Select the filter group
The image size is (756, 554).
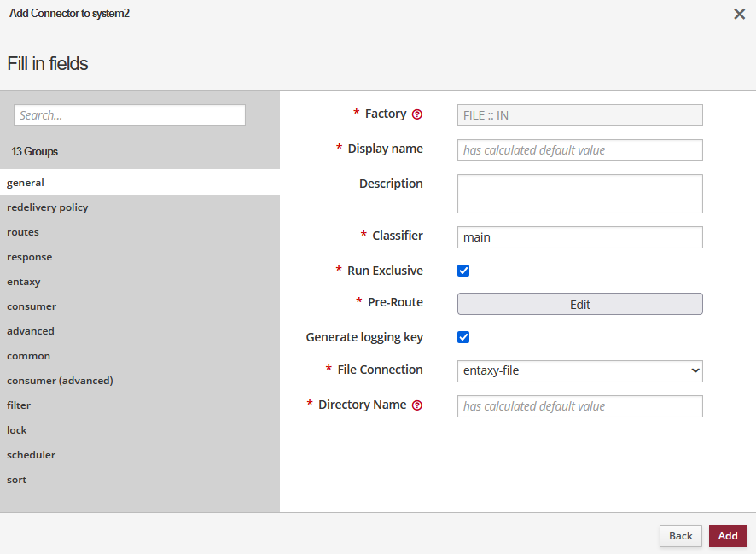pyautogui.click(x=19, y=405)
